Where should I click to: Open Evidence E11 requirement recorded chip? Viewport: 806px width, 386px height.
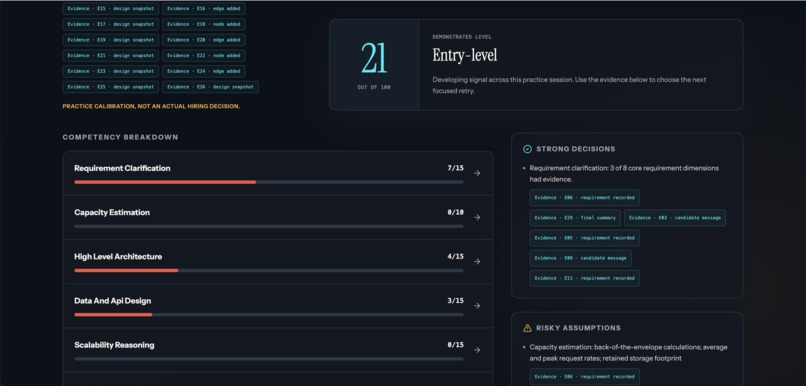click(584, 278)
